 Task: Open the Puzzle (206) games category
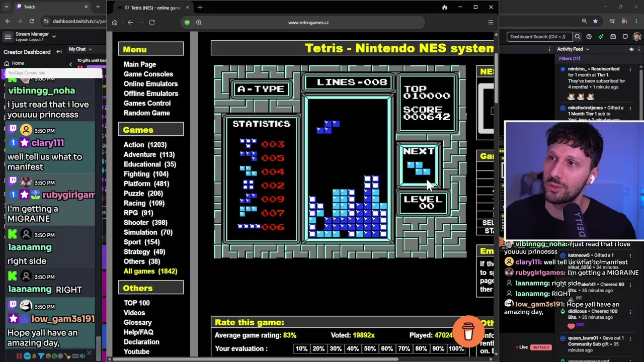[x=144, y=194]
